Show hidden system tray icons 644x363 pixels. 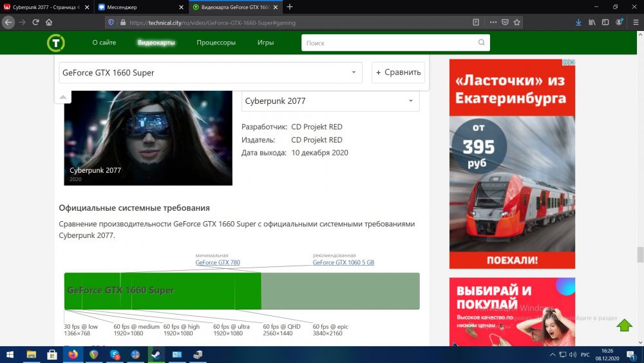pyautogui.click(x=553, y=355)
